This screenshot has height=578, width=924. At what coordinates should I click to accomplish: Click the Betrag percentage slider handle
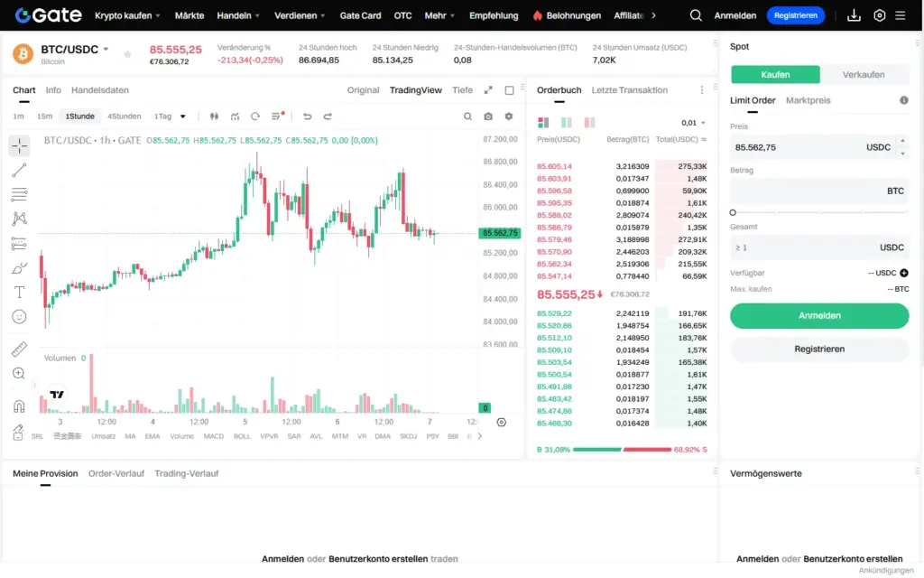coord(733,212)
